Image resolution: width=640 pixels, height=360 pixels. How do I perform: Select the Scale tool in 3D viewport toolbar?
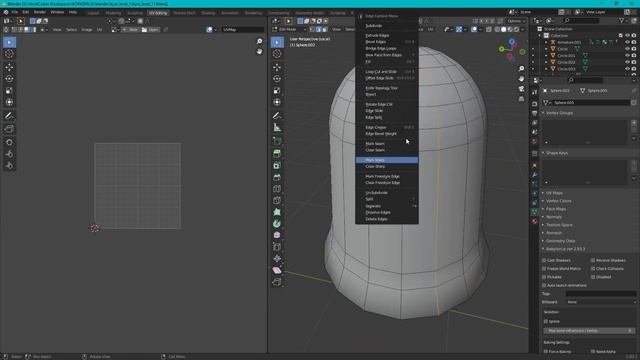[277, 91]
